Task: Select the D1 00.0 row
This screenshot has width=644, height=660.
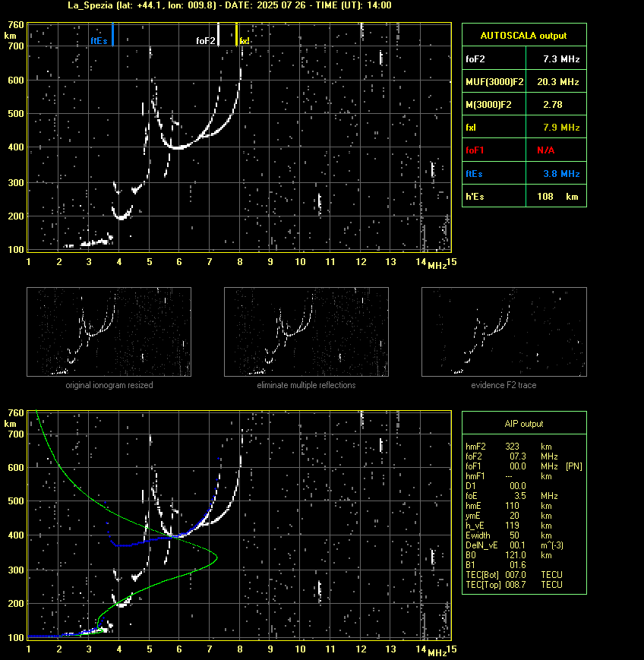Action: 496,486
